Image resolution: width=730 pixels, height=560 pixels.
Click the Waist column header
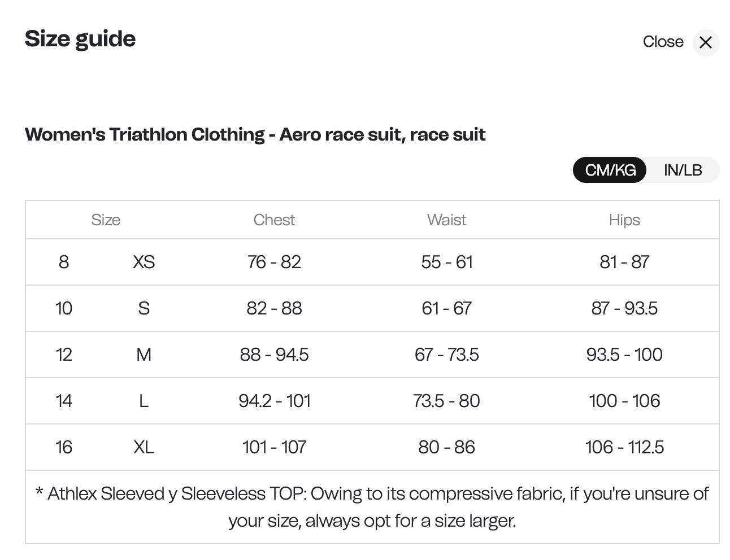446,220
